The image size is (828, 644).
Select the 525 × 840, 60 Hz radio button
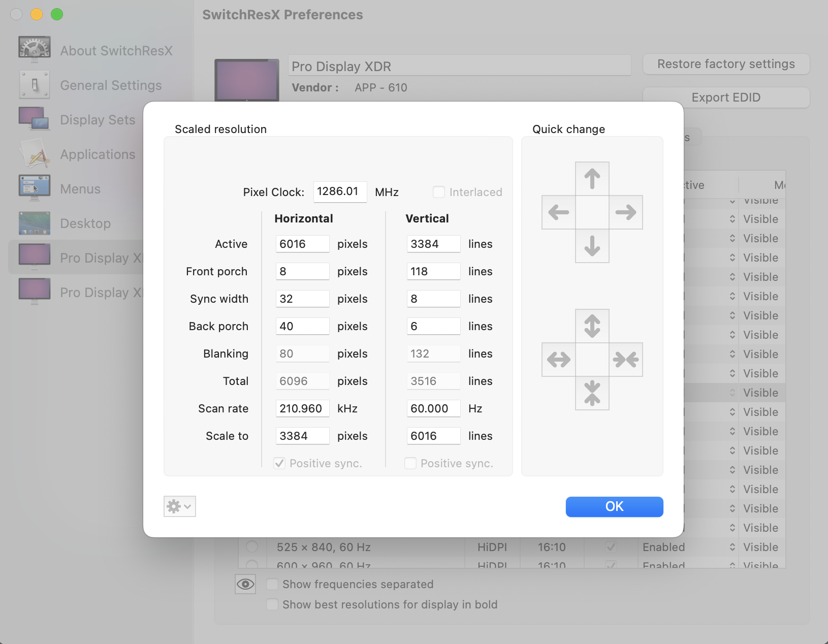(252, 547)
